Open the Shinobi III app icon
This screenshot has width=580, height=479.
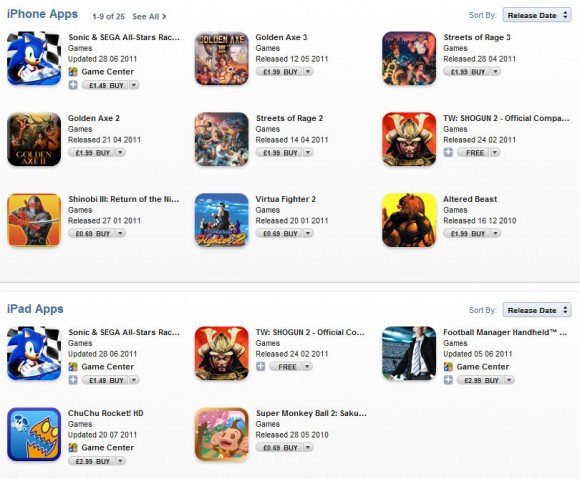click(x=34, y=220)
